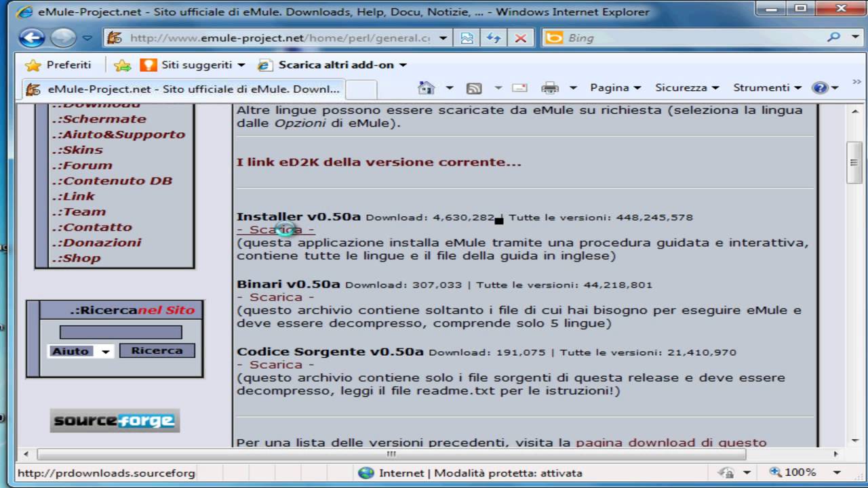Open Scarica altri add-on link
Screen dimensions: 868x488
(332, 65)
